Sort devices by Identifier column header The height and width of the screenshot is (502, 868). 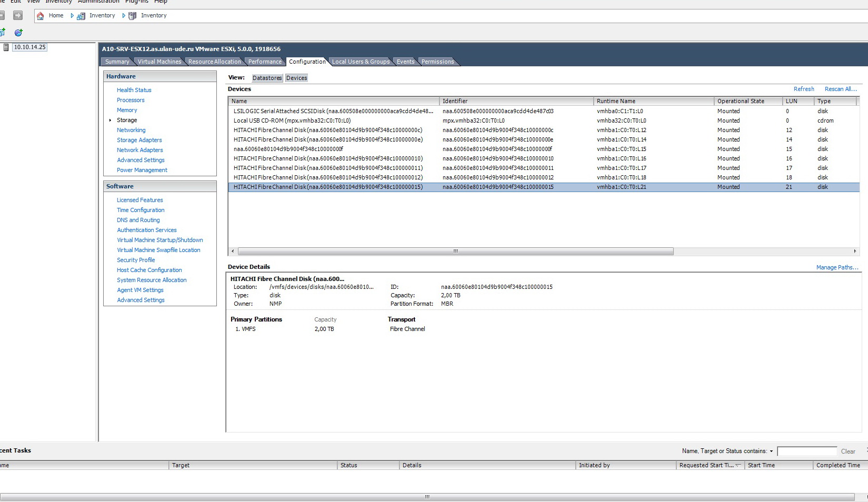click(x=516, y=101)
